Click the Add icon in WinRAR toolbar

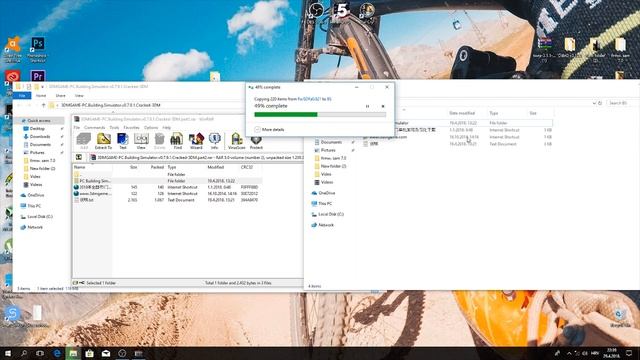tap(84, 141)
